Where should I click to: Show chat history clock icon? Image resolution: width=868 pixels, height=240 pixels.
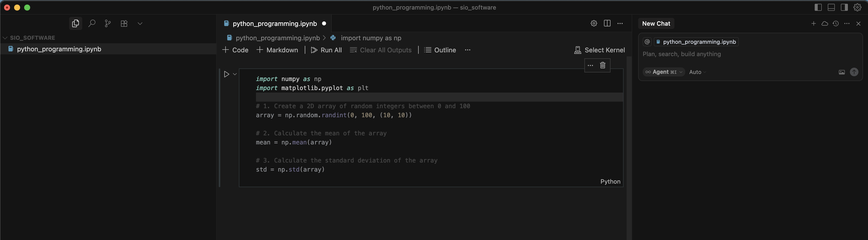click(x=835, y=24)
